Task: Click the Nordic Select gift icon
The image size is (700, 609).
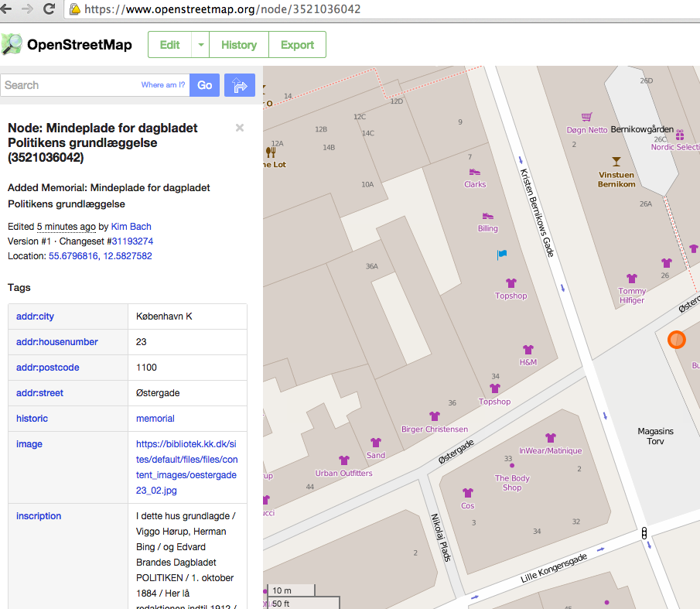Action: point(679,135)
